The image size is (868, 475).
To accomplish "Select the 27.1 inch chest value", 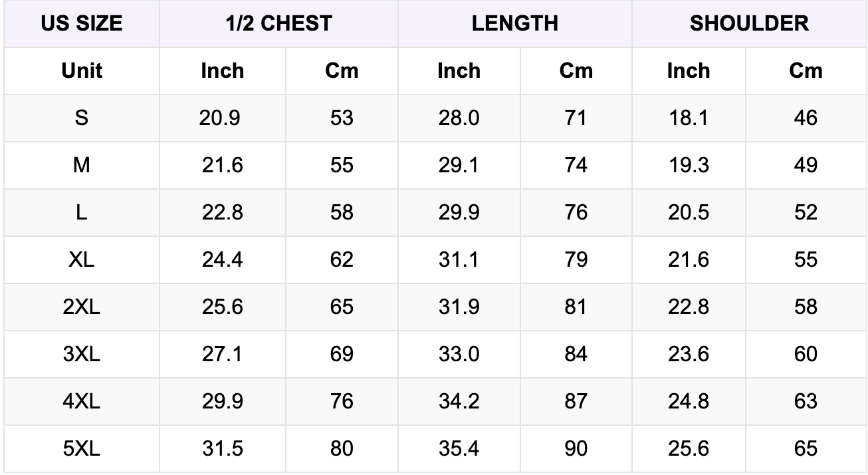I will click(223, 354).
